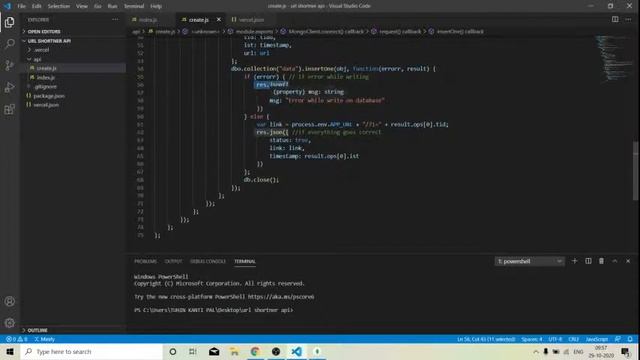Image resolution: width=640 pixels, height=360 pixels.
Task: Open the Run and Debug view
Action: coord(9,87)
